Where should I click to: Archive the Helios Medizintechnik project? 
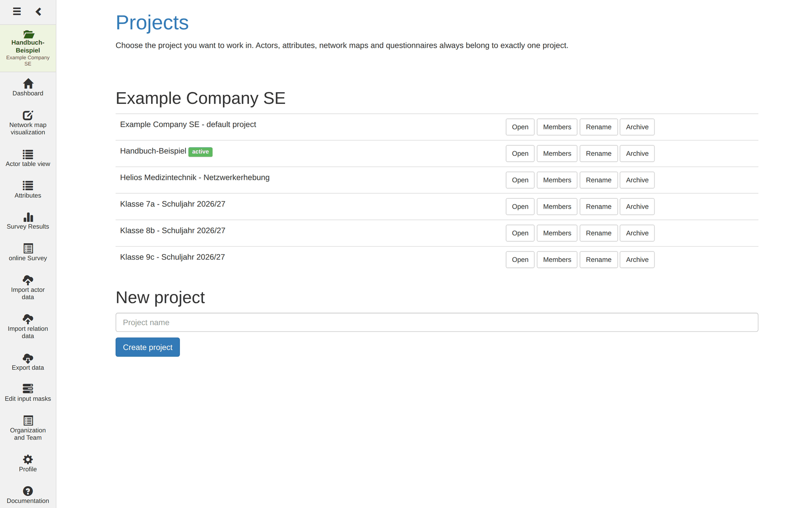[637, 180]
